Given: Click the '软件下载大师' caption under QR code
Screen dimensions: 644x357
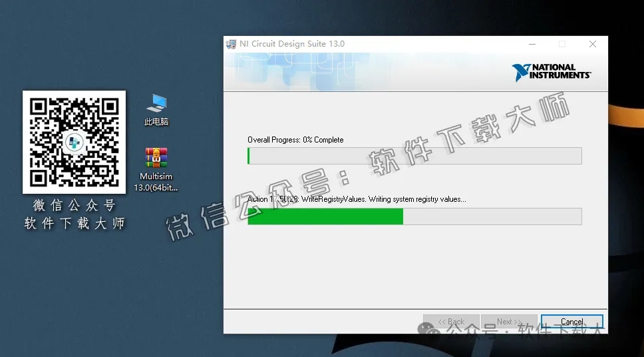Looking at the screenshot, I should [x=75, y=223].
